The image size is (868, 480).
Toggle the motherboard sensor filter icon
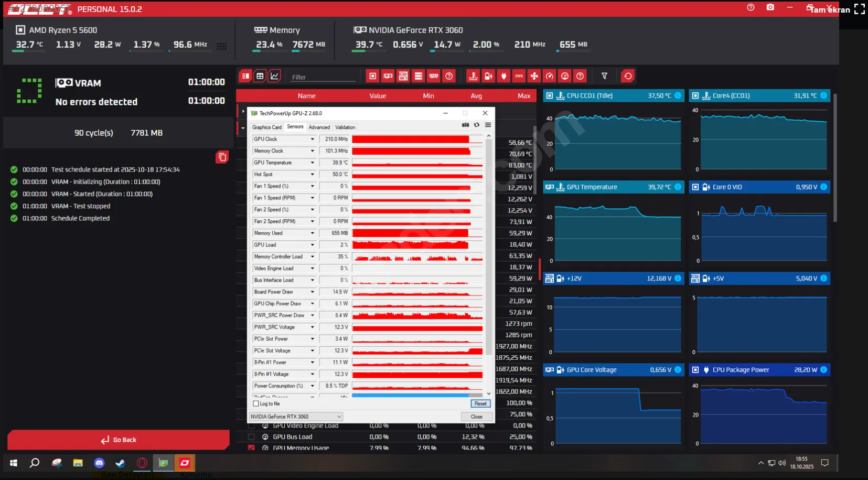(x=403, y=76)
